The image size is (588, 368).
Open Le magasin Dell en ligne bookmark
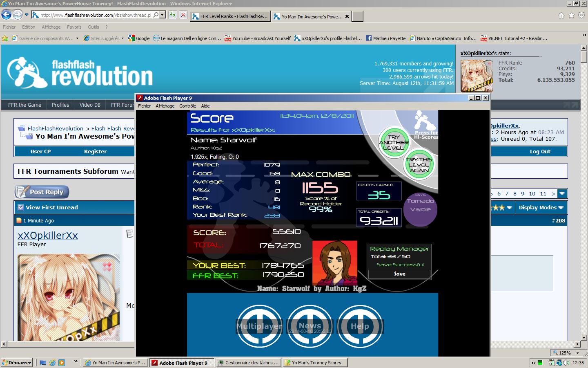pos(187,38)
